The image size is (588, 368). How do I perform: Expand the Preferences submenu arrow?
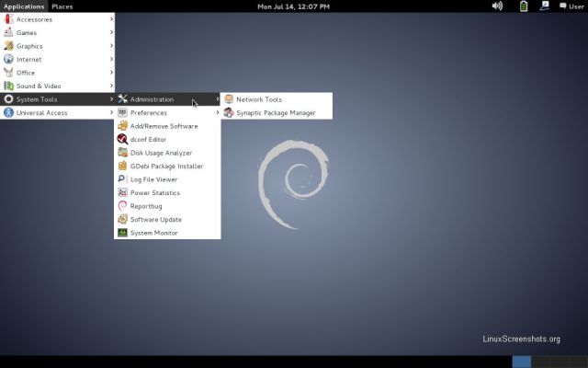tap(218, 112)
